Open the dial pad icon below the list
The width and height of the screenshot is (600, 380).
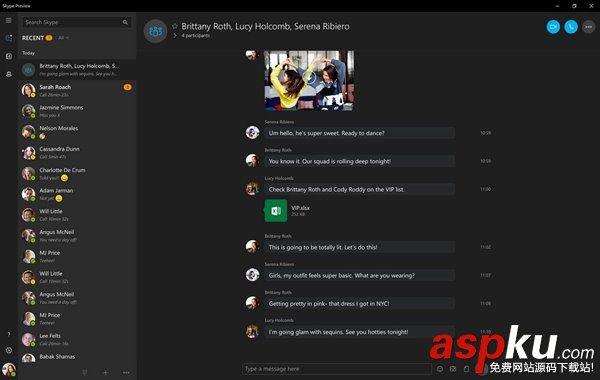point(85,372)
